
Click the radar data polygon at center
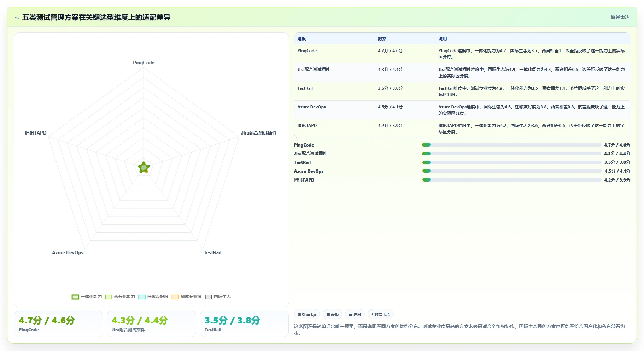(144, 168)
